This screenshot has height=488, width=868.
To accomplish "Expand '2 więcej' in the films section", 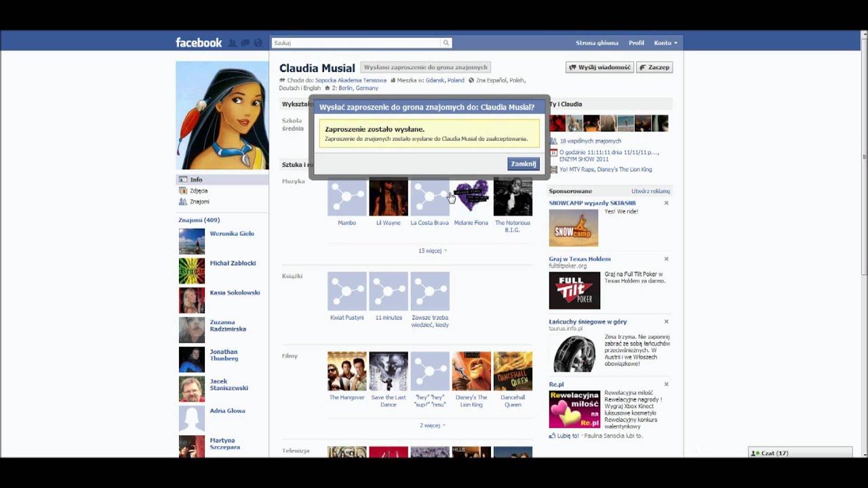I will (x=432, y=426).
